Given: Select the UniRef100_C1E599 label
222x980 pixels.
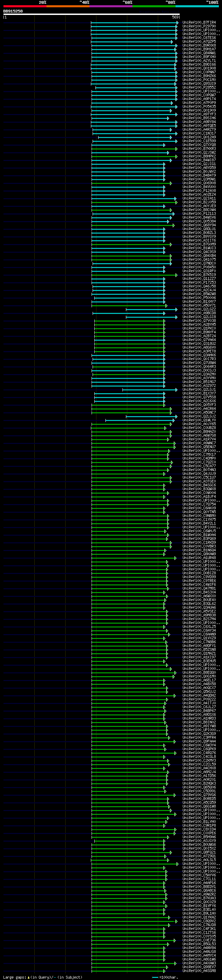Looking at the screenshot, I should (199, 141).
